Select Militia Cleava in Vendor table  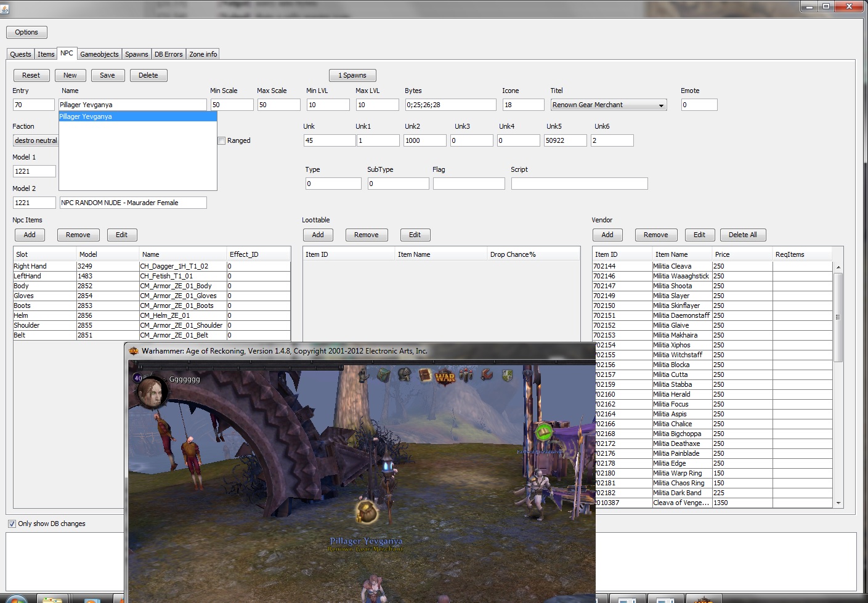[x=713, y=266]
